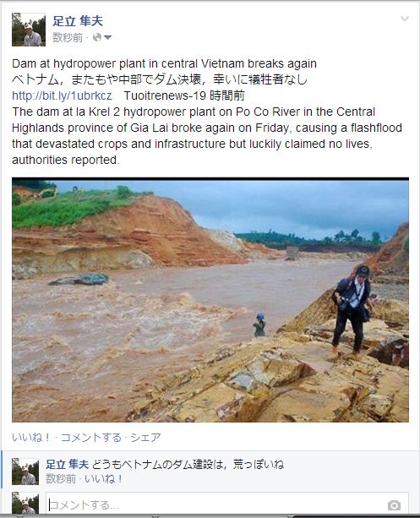Open the bit.ly/1ubrkcz link

(62, 95)
